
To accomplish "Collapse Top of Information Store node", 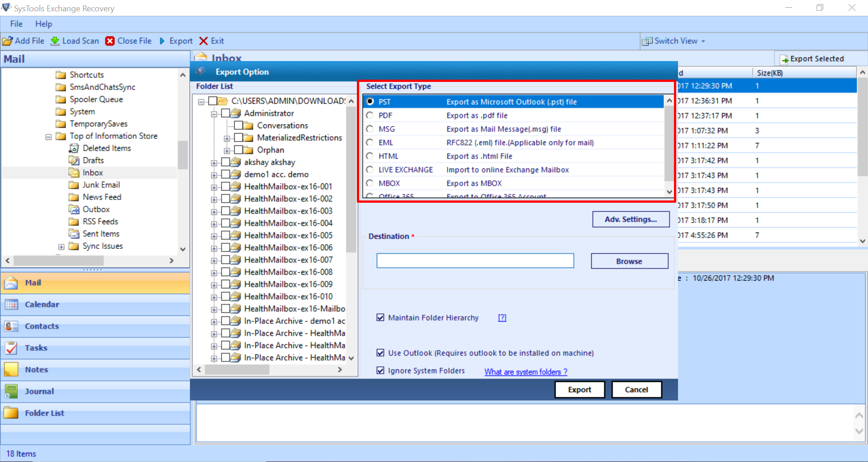I will [x=48, y=137].
